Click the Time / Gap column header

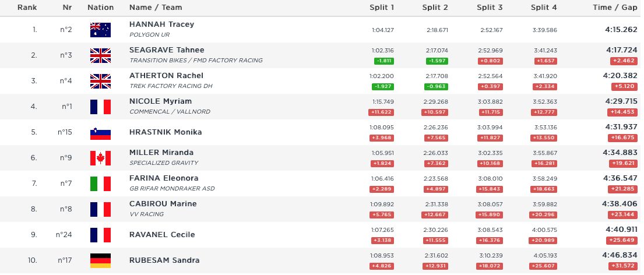614,8
